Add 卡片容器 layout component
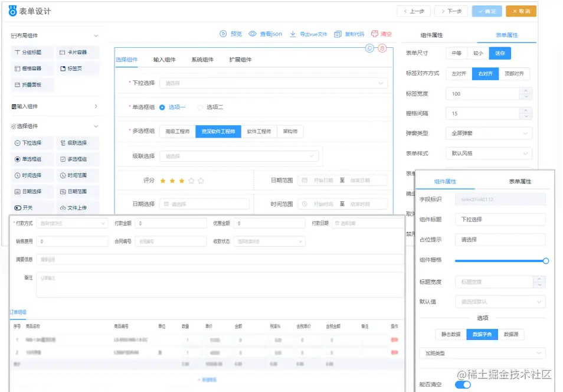This screenshot has height=392, width=563. 77,52
